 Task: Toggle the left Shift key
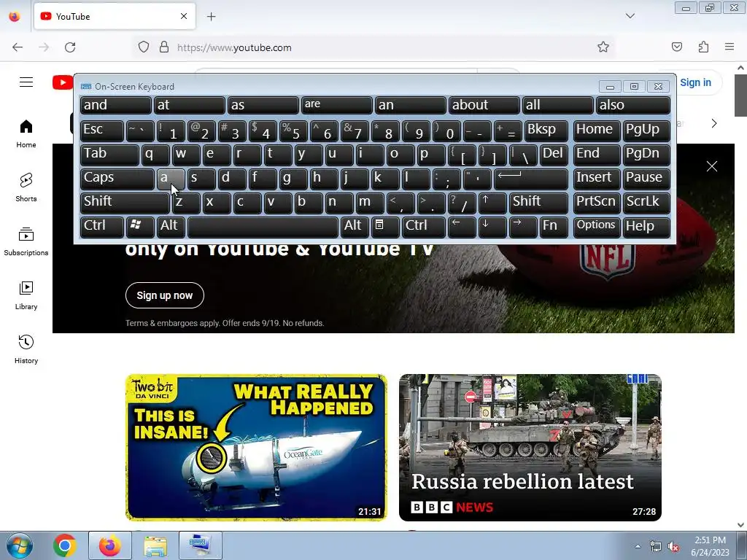[125, 203]
